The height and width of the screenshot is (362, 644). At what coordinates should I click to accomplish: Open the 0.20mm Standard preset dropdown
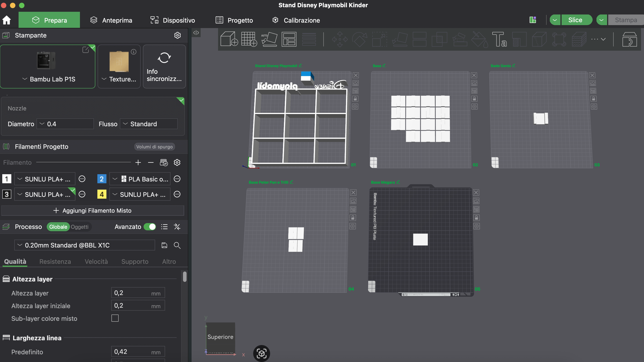[x=84, y=245]
